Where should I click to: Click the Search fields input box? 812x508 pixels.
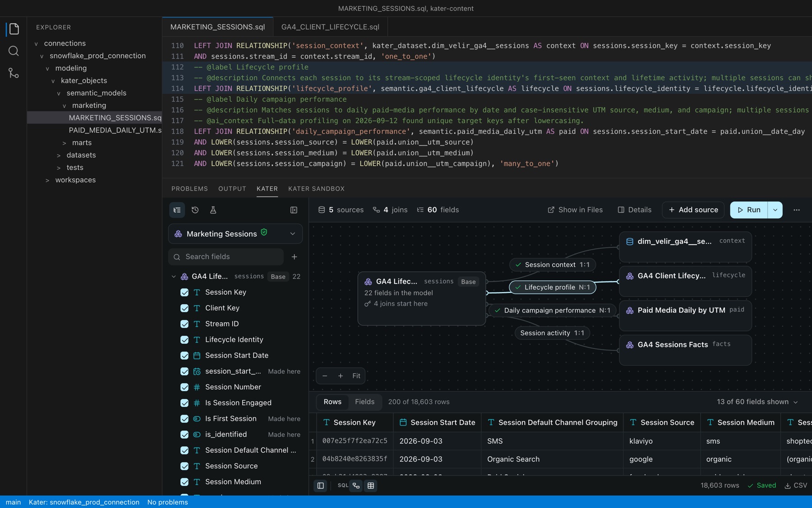[x=226, y=257]
